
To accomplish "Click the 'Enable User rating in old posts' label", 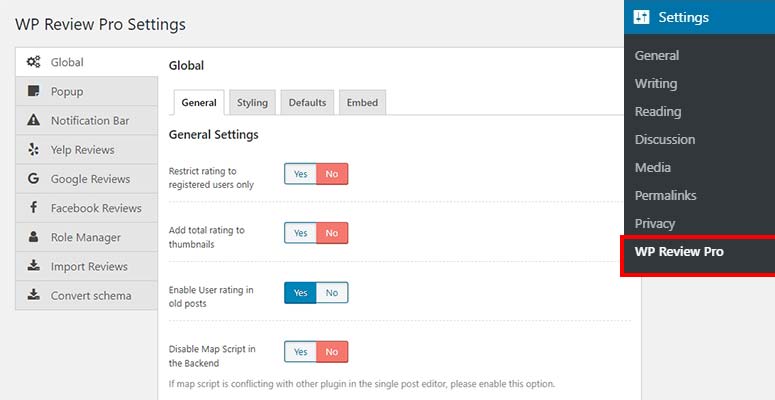I will 211,296.
